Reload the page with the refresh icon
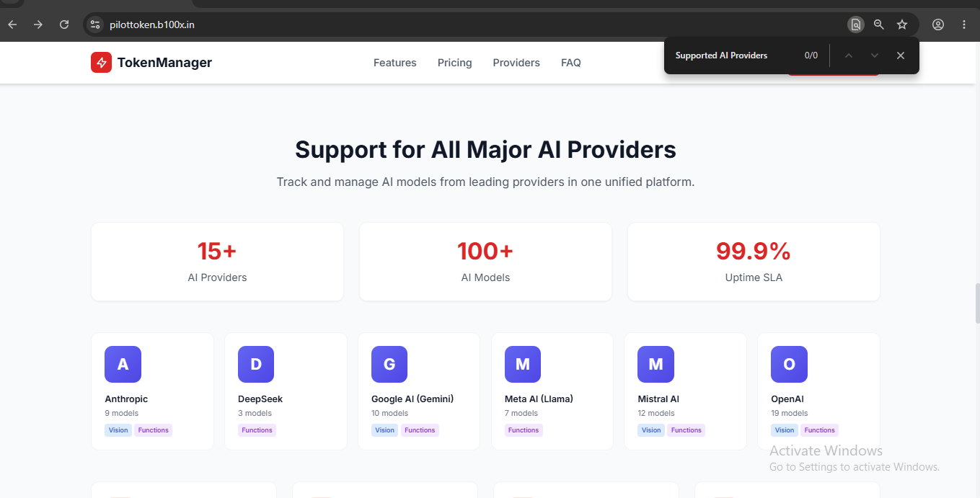The height and width of the screenshot is (498, 980). tap(64, 25)
